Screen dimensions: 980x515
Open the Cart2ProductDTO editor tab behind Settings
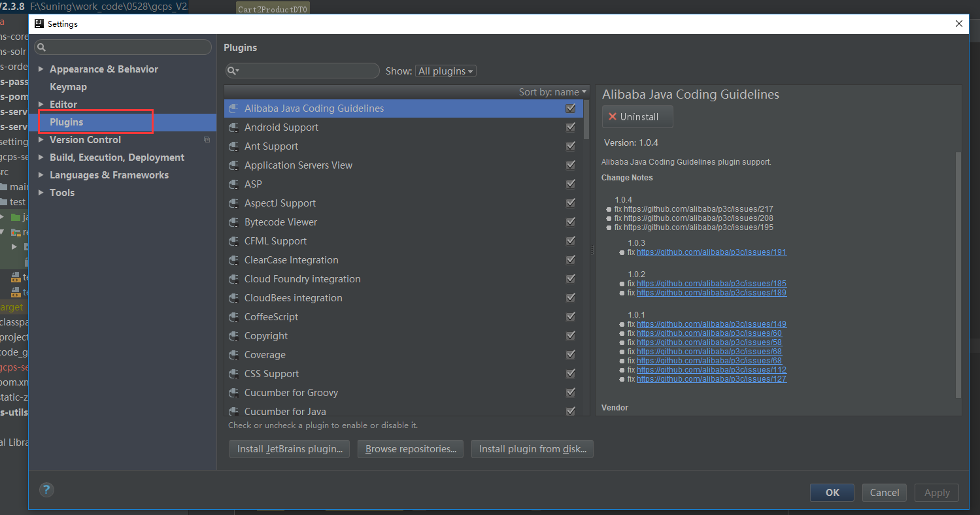click(273, 9)
